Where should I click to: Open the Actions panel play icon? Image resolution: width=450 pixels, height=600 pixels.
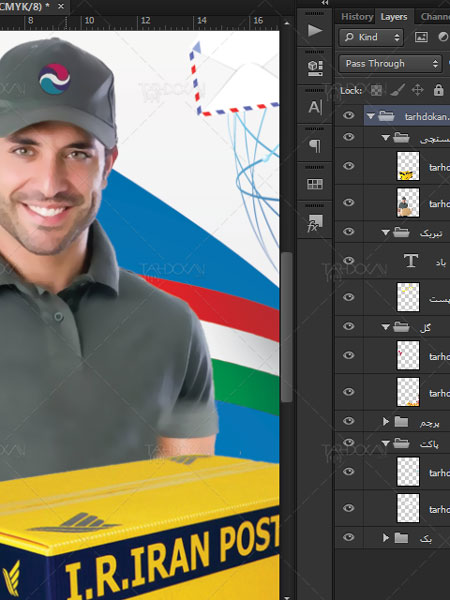(315, 30)
